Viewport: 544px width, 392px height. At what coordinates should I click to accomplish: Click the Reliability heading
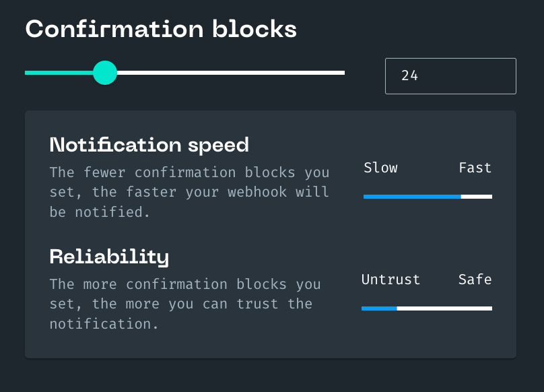point(109,257)
